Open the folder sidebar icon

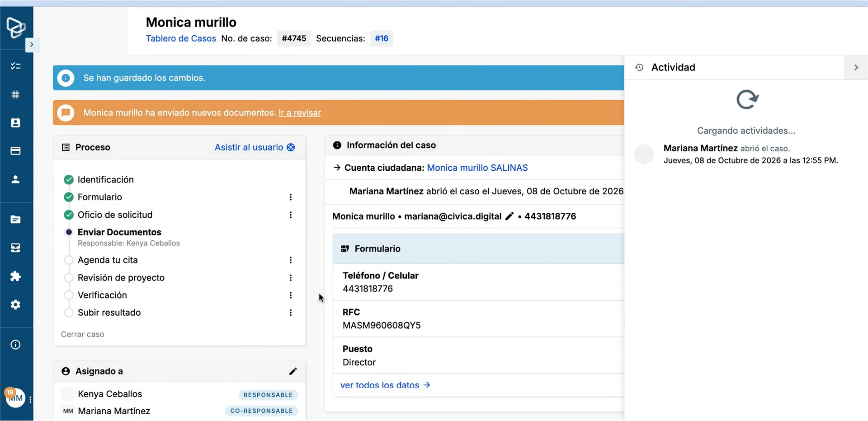point(16,220)
